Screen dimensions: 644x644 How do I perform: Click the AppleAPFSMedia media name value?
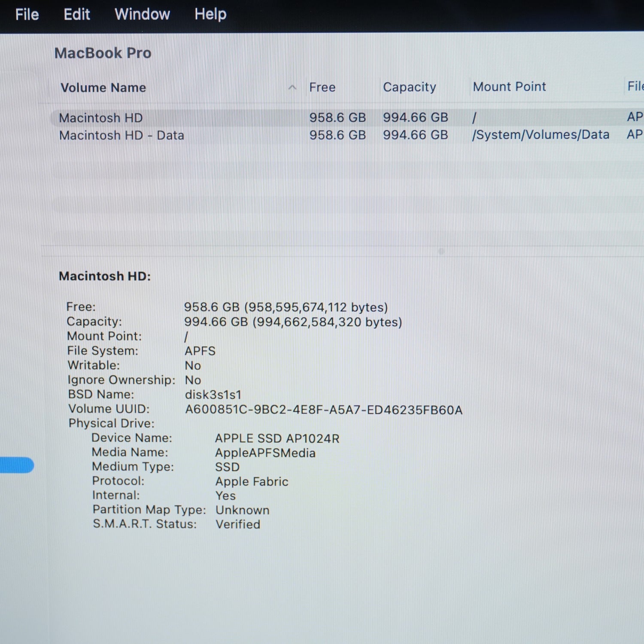point(265,453)
